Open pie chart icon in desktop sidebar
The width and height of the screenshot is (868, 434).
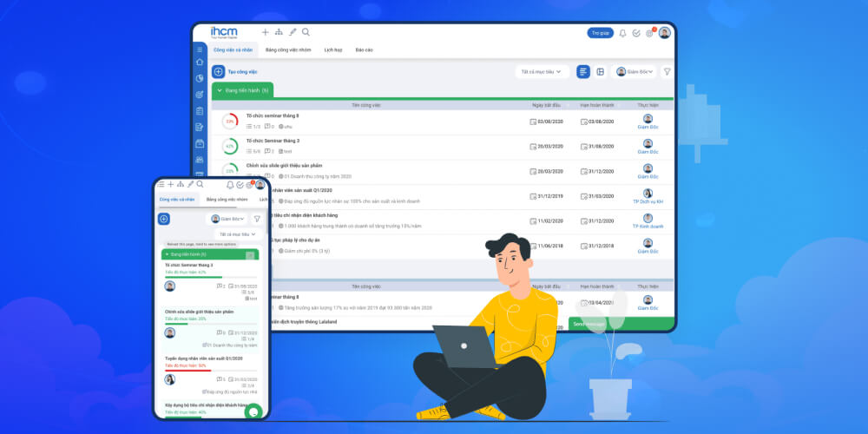coord(200,78)
